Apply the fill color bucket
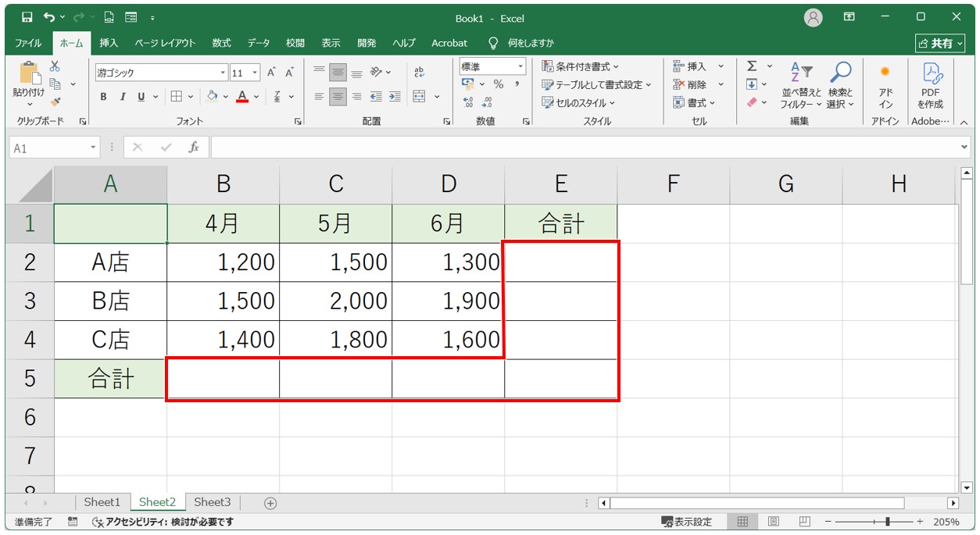 212,97
